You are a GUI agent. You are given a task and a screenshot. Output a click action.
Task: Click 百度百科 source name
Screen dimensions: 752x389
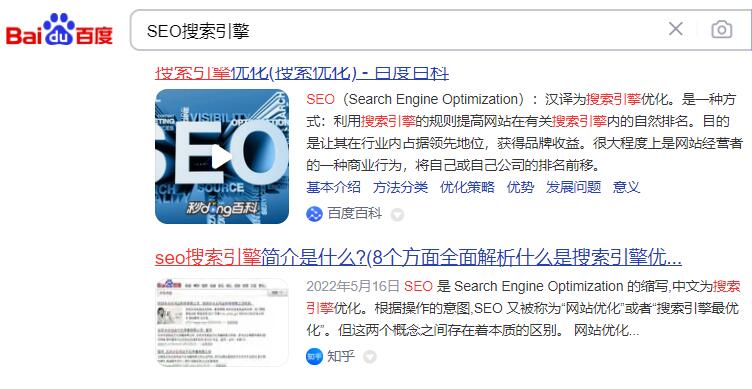pyautogui.click(x=354, y=213)
